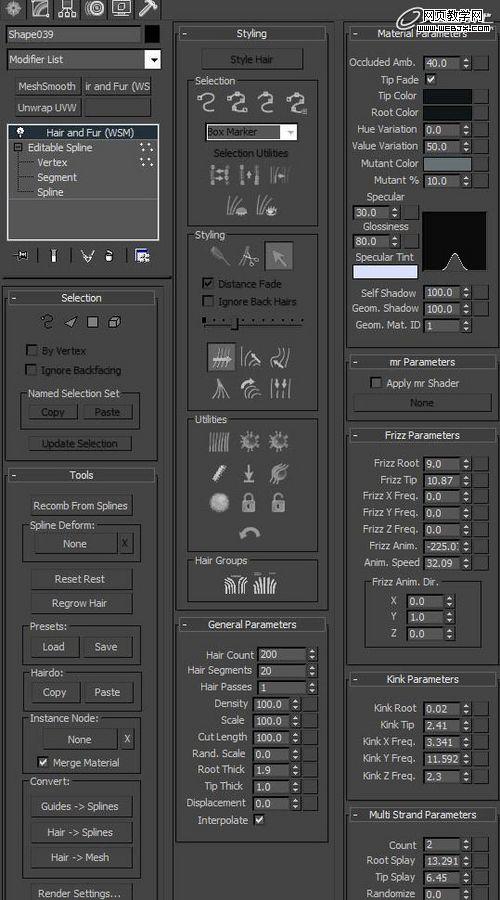The height and width of the screenshot is (900, 500).
Task: Select the Select arrow styling tool
Action: (279, 256)
